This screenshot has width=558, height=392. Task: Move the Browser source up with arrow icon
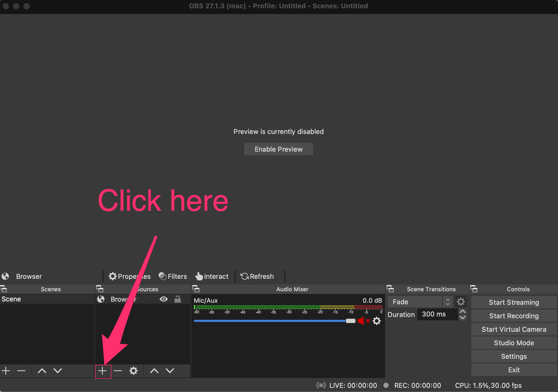(x=154, y=370)
